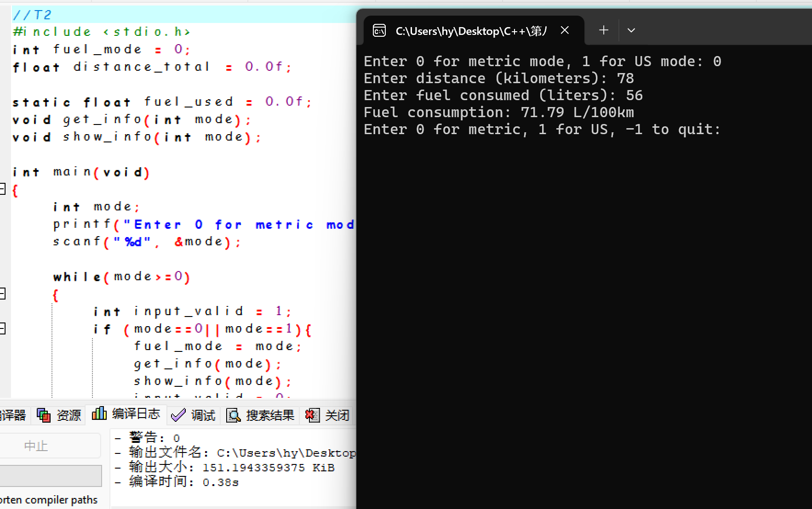Collapse the while loop code fold
The width and height of the screenshot is (812, 509).
(x=2, y=293)
